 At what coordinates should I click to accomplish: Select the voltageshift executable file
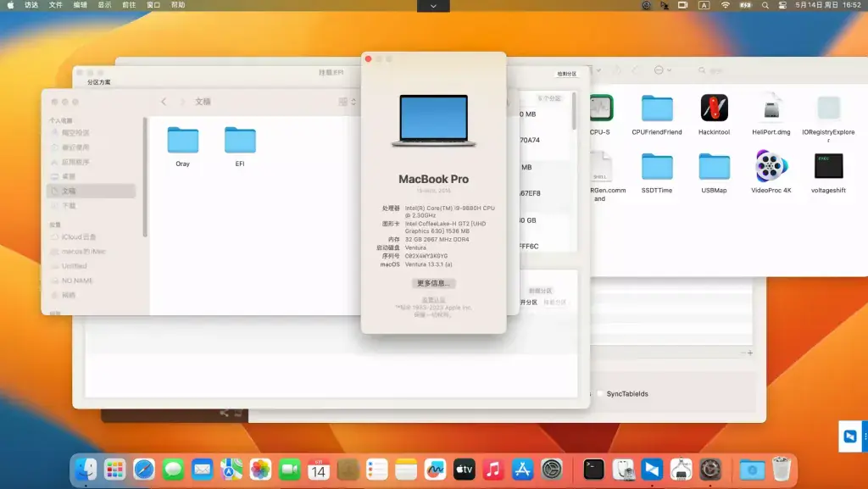point(828,166)
